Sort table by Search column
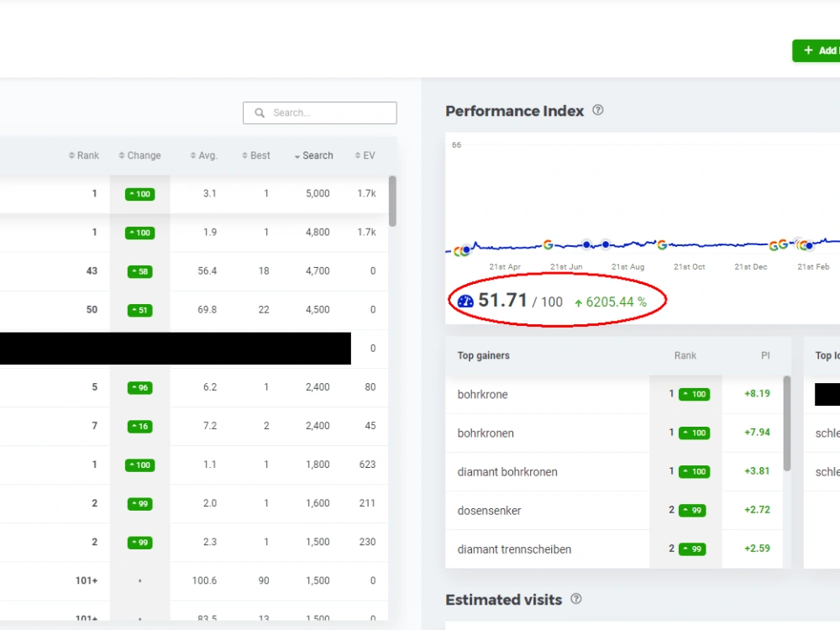The height and width of the screenshot is (630, 840). (314, 155)
